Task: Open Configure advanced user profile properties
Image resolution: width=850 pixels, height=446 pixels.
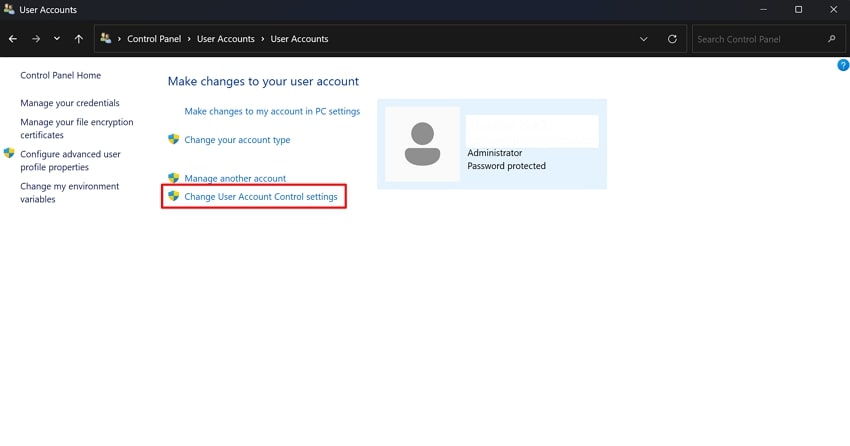Action: tap(70, 160)
